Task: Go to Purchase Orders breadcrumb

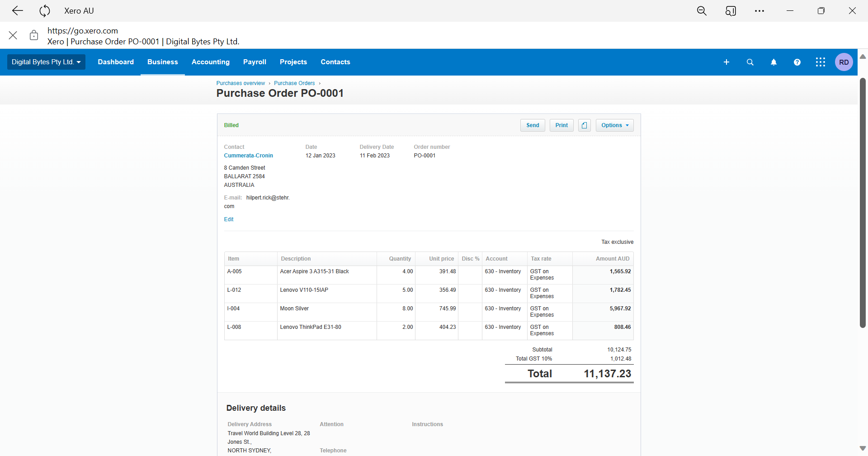Action: click(x=294, y=83)
